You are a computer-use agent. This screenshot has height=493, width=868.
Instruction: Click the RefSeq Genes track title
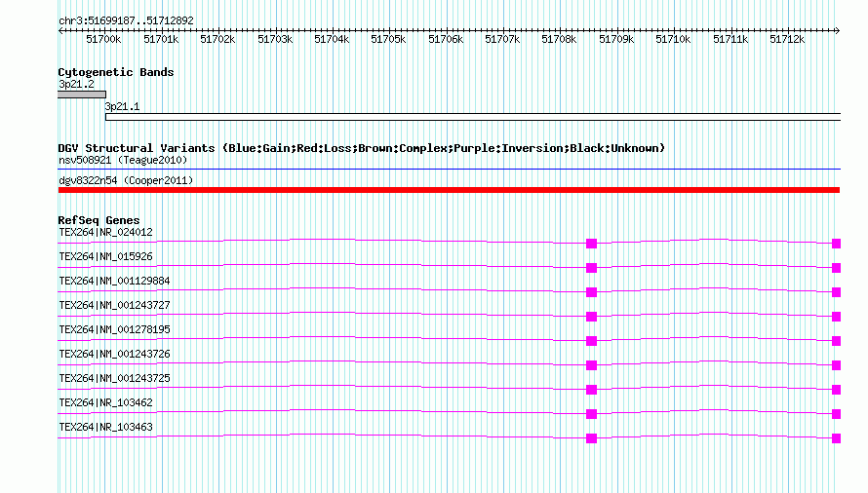click(99, 220)
